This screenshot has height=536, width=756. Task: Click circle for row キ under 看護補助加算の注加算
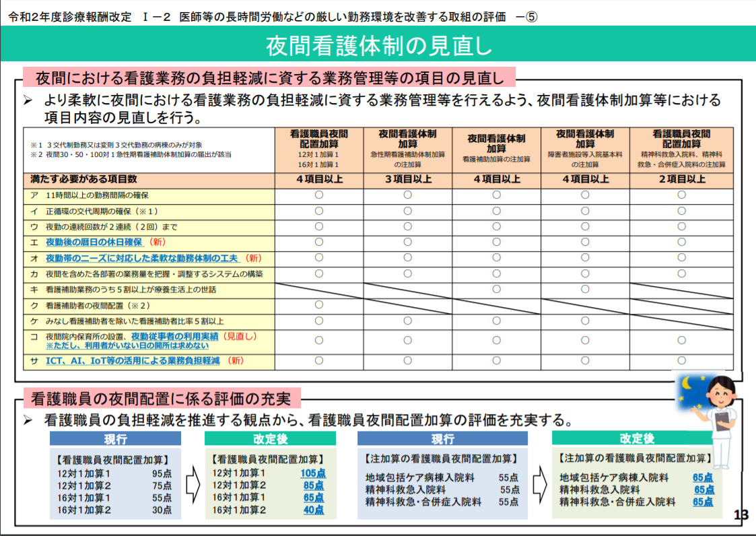pos(496,289)
